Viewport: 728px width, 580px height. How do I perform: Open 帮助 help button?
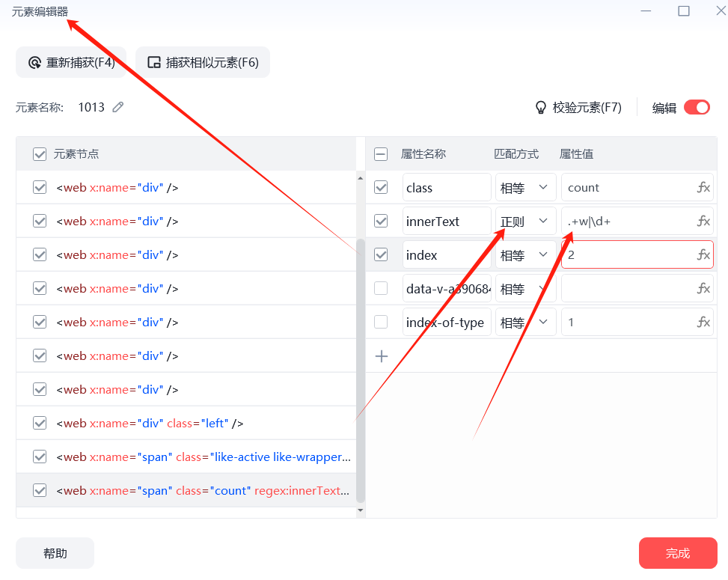pos(55,553)
